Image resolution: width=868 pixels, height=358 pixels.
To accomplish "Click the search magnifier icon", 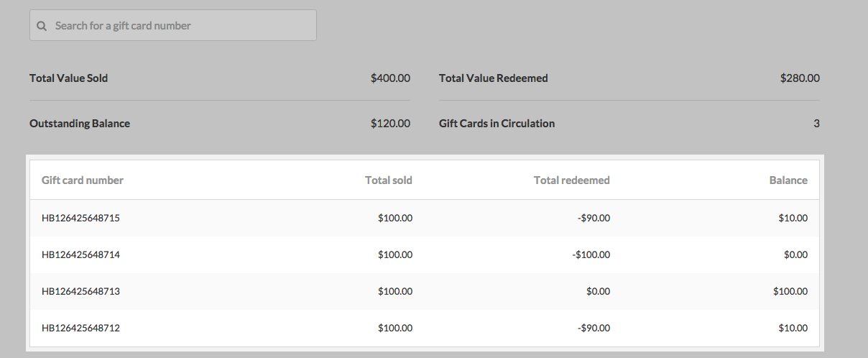I will click(42, 26).
